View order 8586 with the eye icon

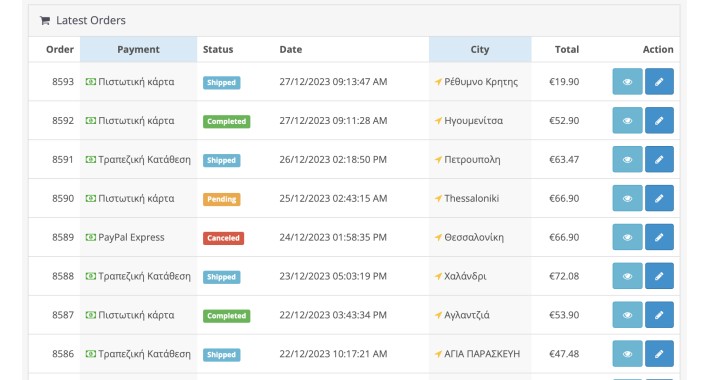click(x=627, y=354)
